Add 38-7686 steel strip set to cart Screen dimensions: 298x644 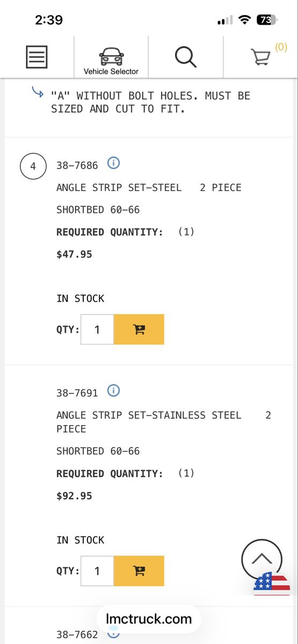click(139, 330)
